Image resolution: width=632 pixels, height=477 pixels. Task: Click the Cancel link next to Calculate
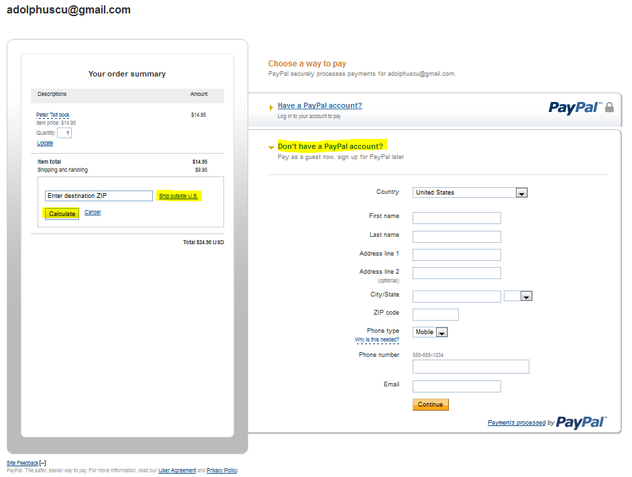(x=93, y=212)
